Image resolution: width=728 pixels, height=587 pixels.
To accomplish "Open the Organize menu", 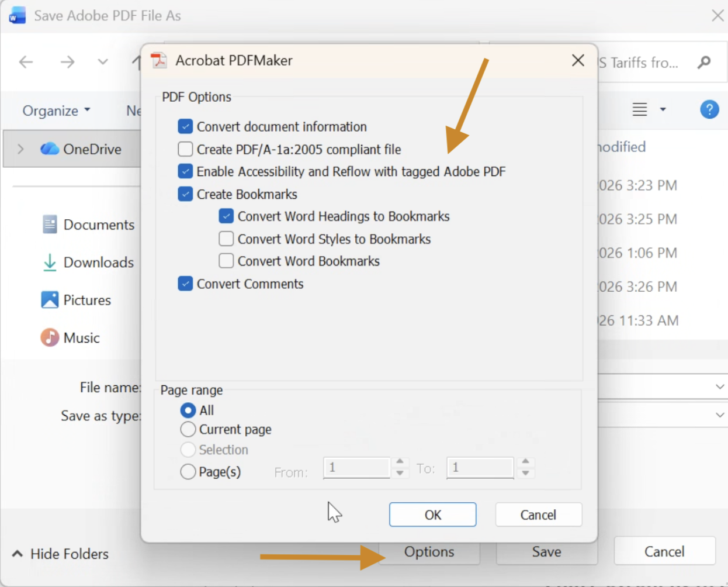I will pos(56,111).
